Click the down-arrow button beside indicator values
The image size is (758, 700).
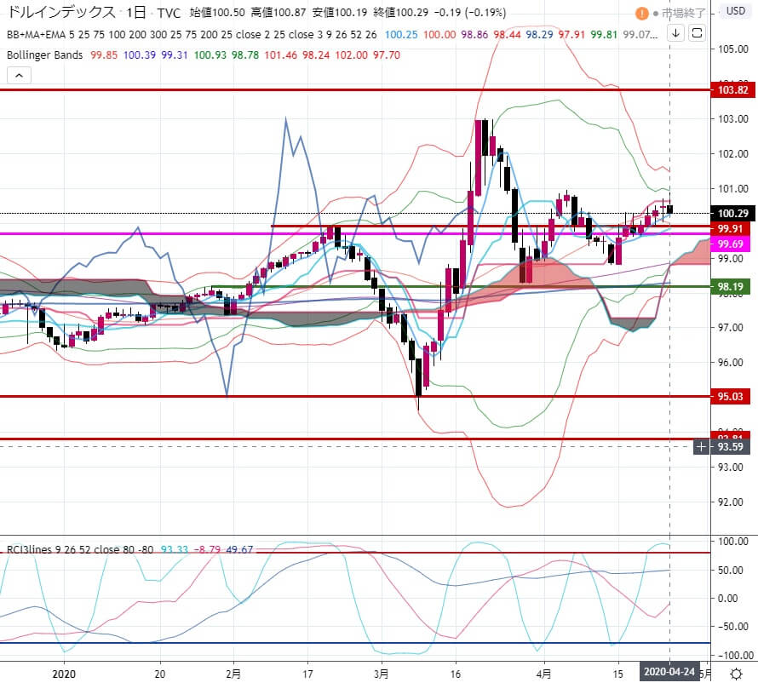pyautogui.click(x=676, y=33)
